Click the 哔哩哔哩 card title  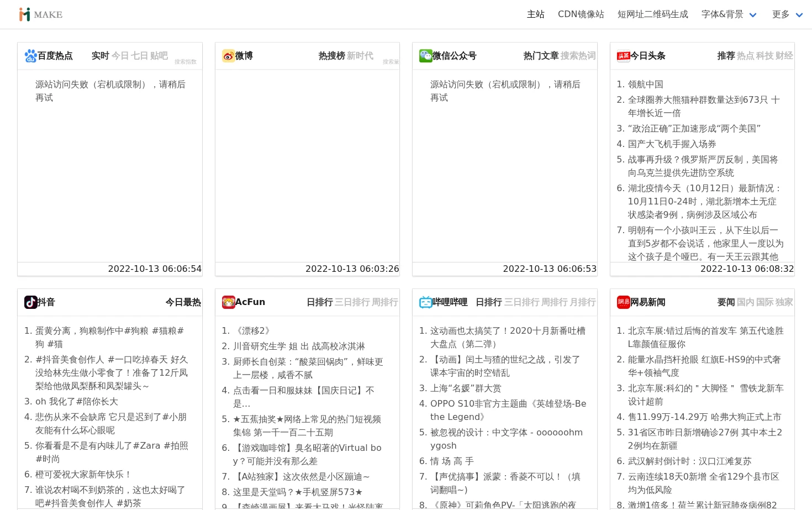coord(450,302)
